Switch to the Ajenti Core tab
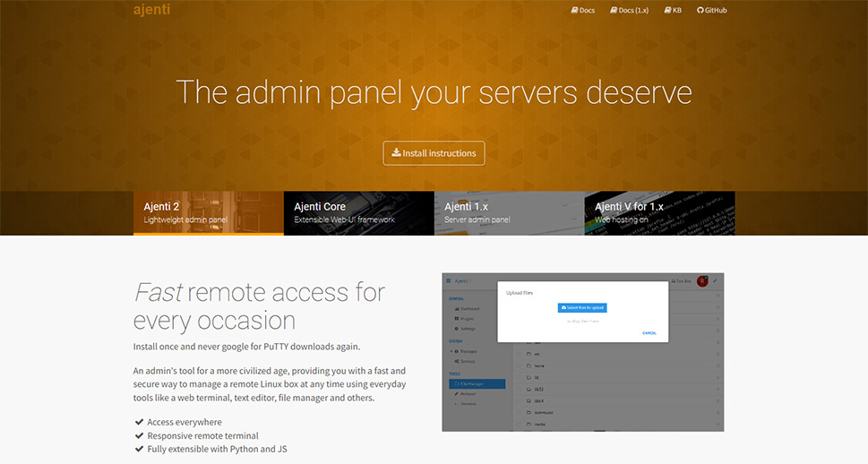Viewport: 868px width, 464px height. click(x=358, y=213)
